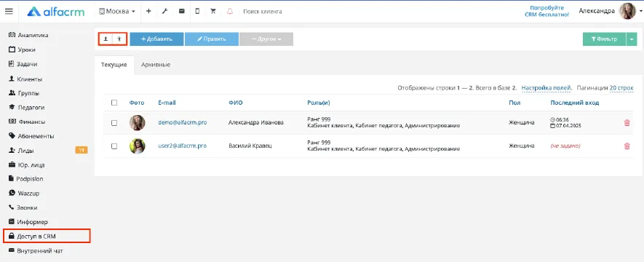The height and width of the screenshot is (262, 644).
Task: Open Podpislon sidebar item
Action: pos(26,179)
